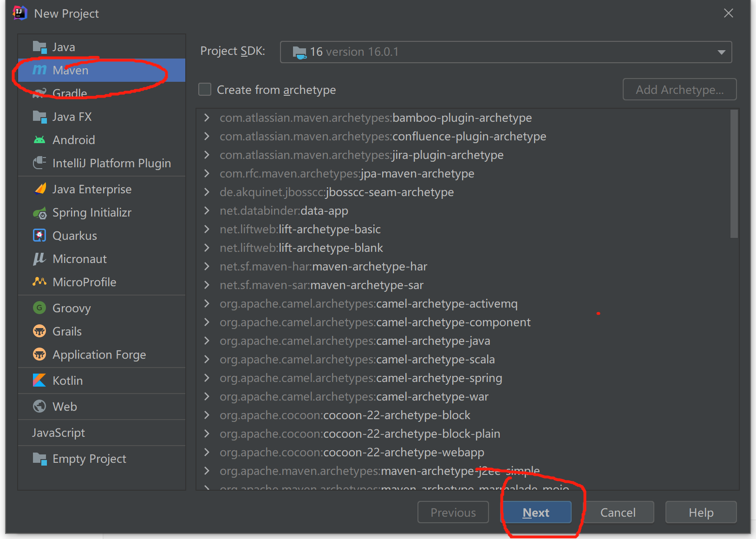Screen dimensions: 756x539
Task: Click the Next button
Action: 536,512
